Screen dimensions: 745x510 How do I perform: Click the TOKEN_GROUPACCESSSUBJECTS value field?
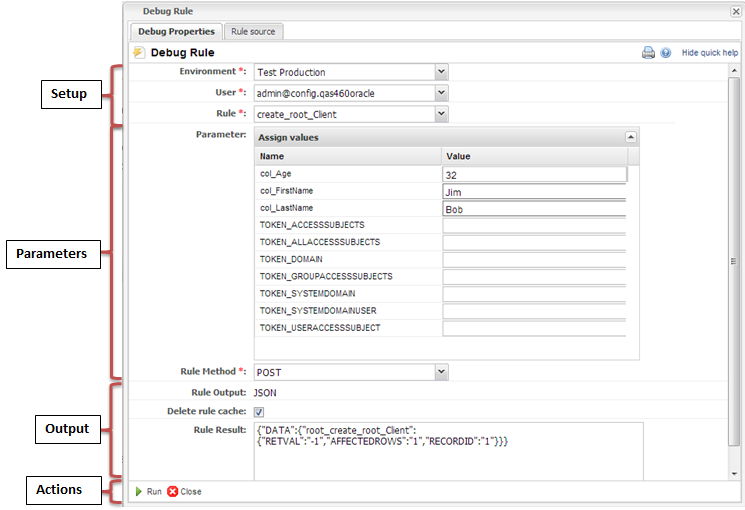(x=535, y=277)
